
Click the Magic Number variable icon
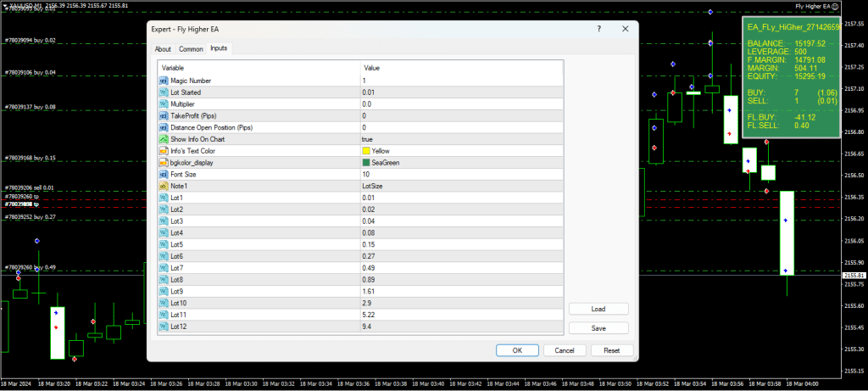pyautogui.click(x=164, y=81)
